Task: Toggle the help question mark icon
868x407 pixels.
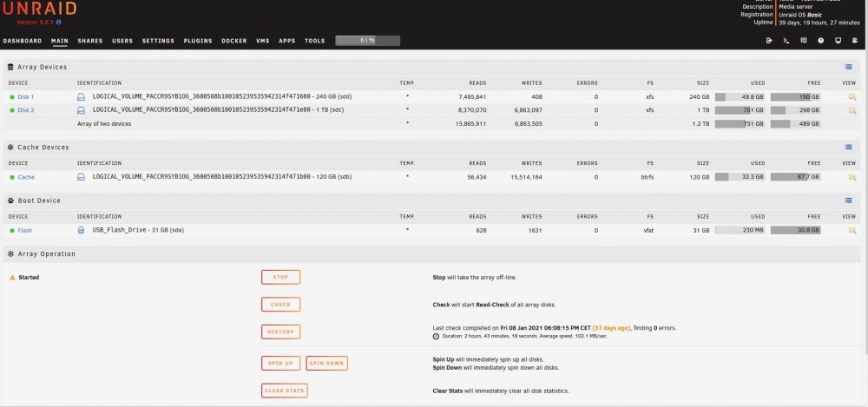Action: click(821, 41)
